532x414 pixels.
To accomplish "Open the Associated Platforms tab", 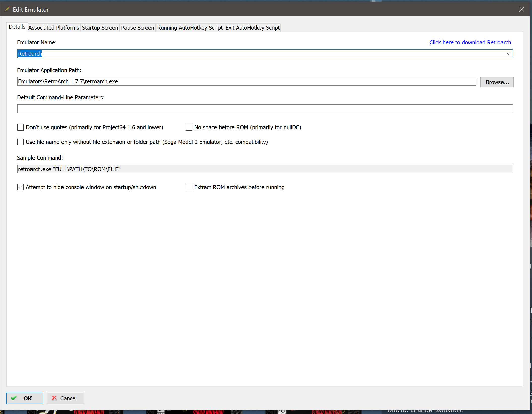I will coord(54,28).
